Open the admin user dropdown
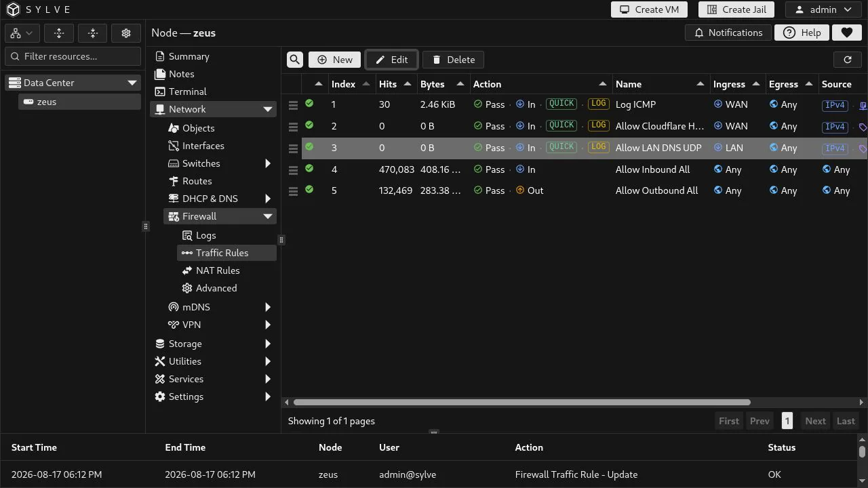This screenshot has height=488, width=868. 823,9
